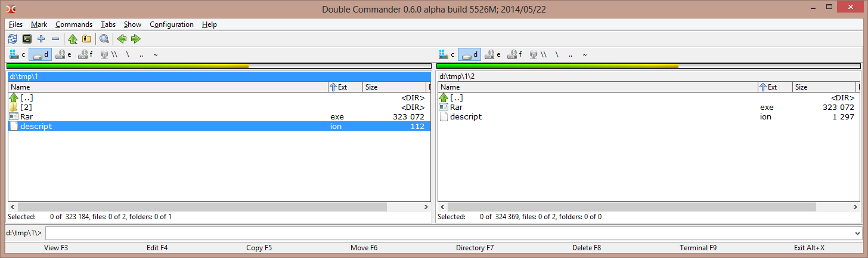Click the Refresh toolbar icon
The height and width of the screenshot is (258, 868).
coord(13,39)
